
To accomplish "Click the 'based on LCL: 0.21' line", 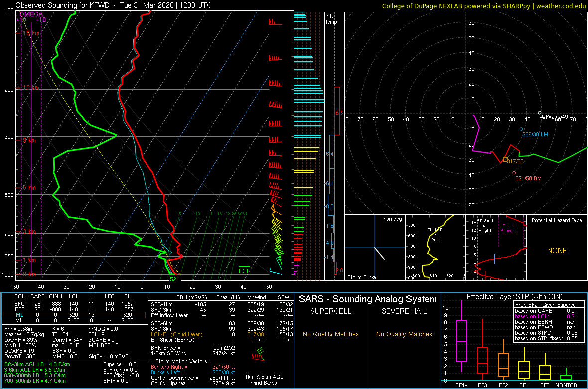I will pyautogui.click(x=547, y=317).
